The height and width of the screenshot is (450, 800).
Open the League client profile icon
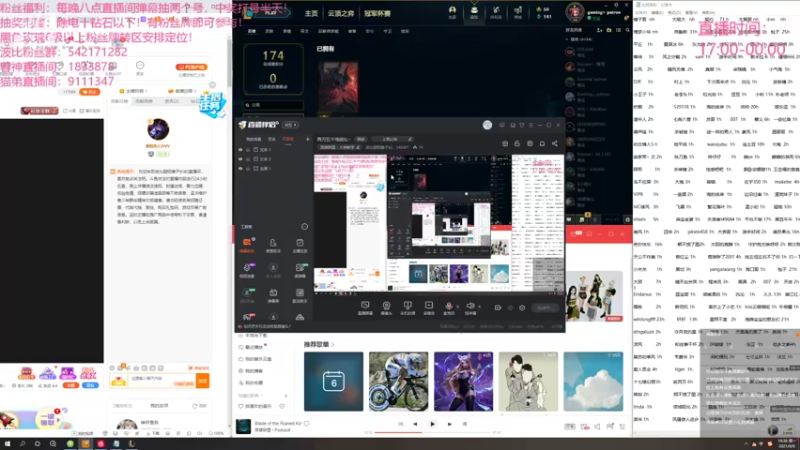click(452, 10)
